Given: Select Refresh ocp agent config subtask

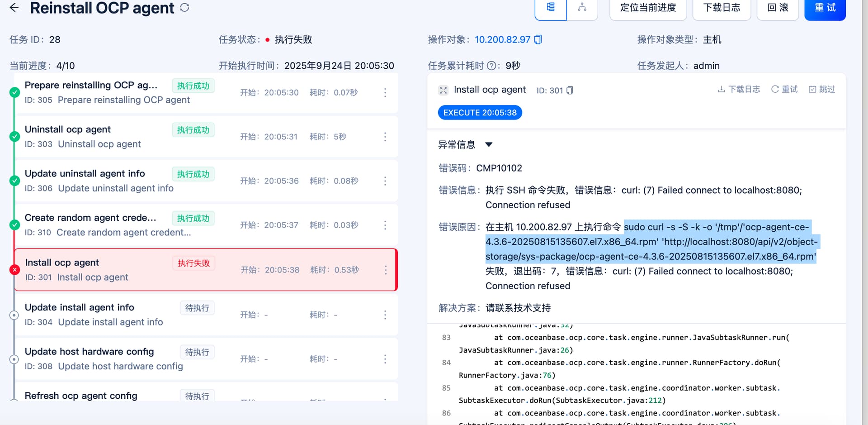Looking at the screenshot, I should (x=206, y=392).
